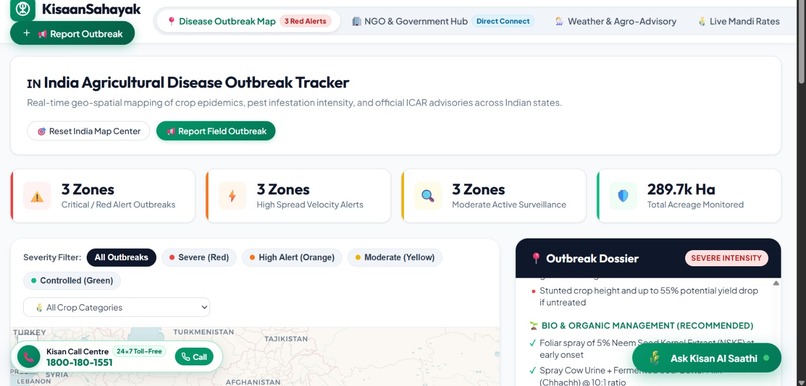Switch to Live Mandi Rates tab
Screen dimensions: 806x386
[739, 22]
